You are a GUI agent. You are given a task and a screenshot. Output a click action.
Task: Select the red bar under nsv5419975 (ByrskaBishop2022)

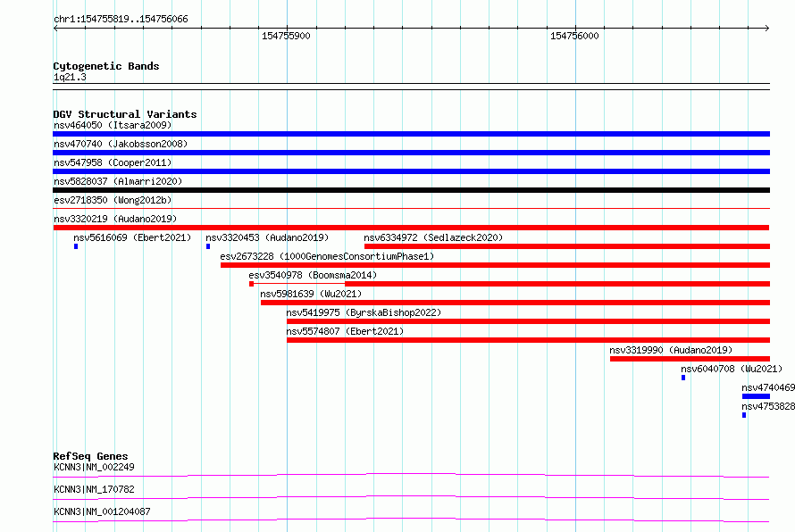coord(528,321)
